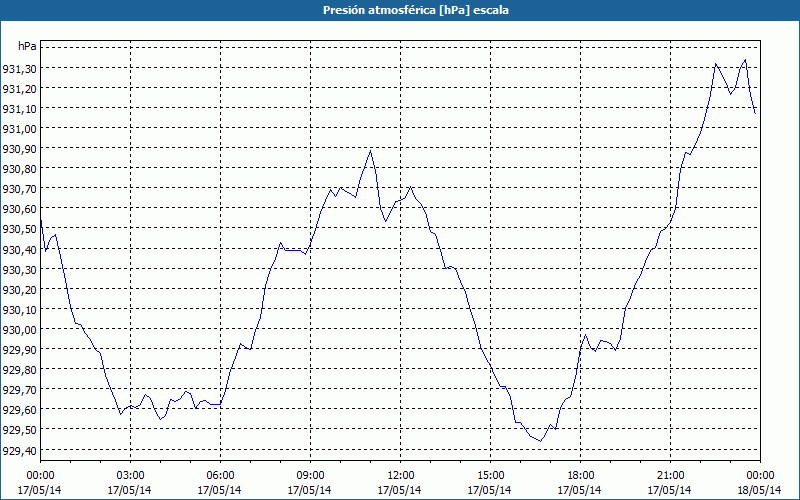
Task: Click the 929,60 y-axis value
Action: [x=19, y=409]
